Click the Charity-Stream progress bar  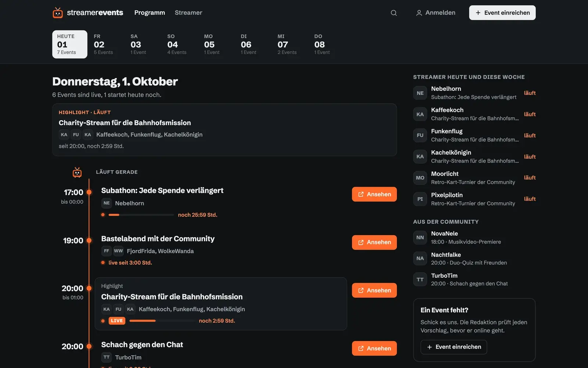pos(162,321)
